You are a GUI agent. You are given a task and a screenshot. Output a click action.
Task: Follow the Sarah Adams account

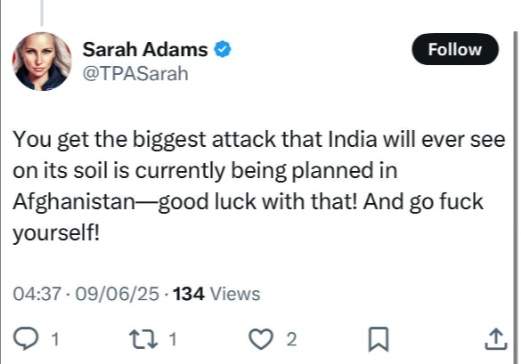tap(455, 49)
